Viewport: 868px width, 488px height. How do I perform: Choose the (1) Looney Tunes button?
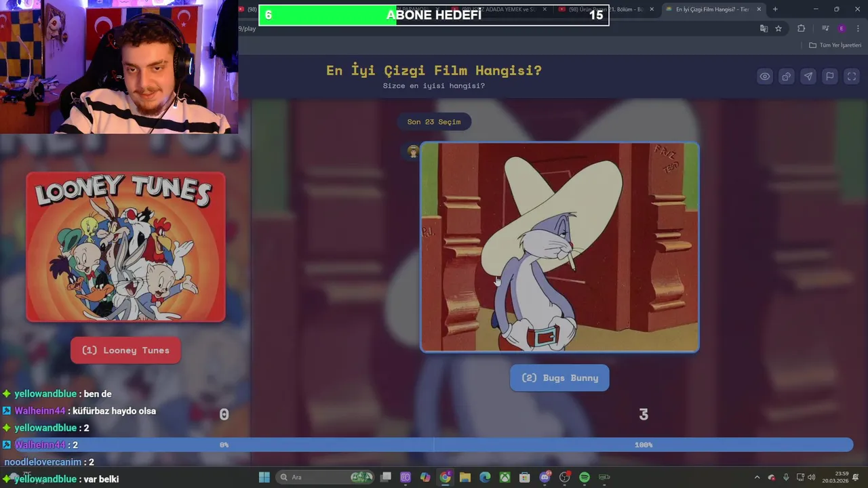[125, 350]
